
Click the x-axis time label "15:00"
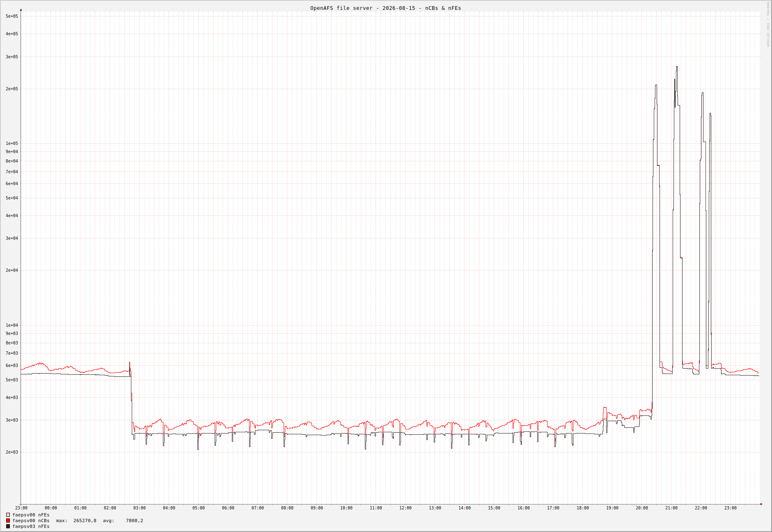click(x=494, y=508)
